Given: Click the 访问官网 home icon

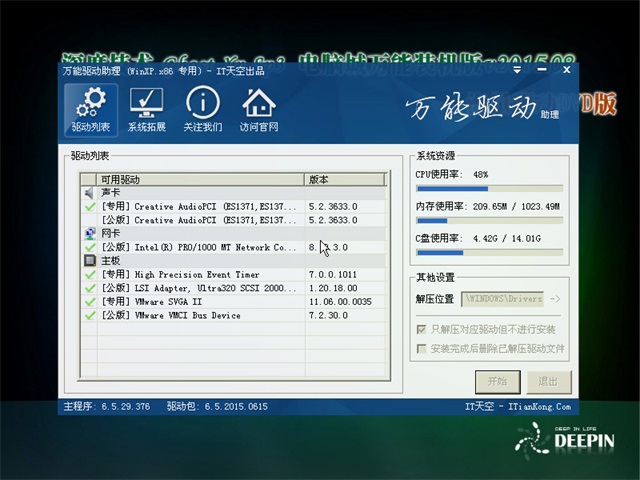Looking at the screenshot, I should click(x=258, y=109).
